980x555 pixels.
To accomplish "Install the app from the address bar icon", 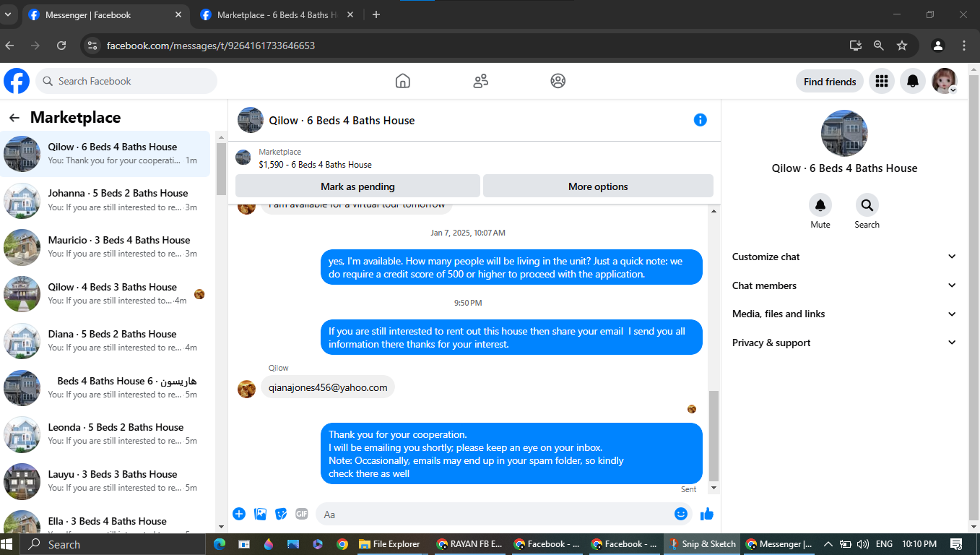I will (856, 46).
